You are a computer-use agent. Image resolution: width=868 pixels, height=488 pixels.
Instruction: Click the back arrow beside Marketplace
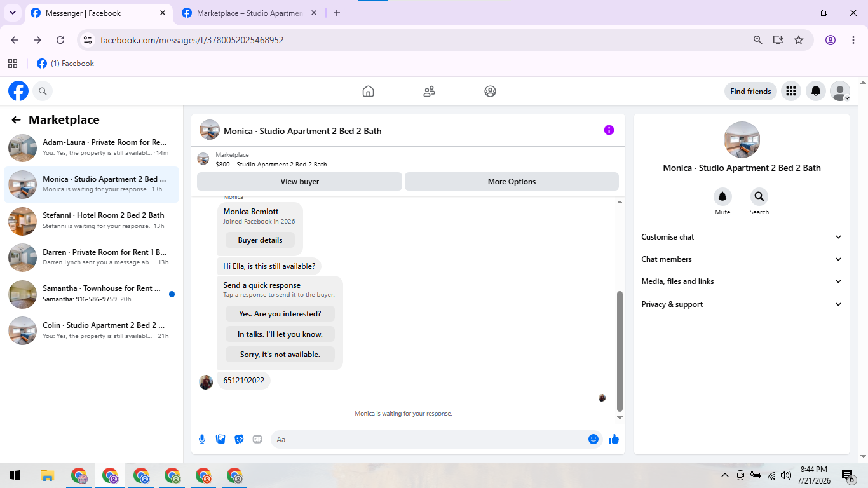pyautogui.click(x=17, y=119)
